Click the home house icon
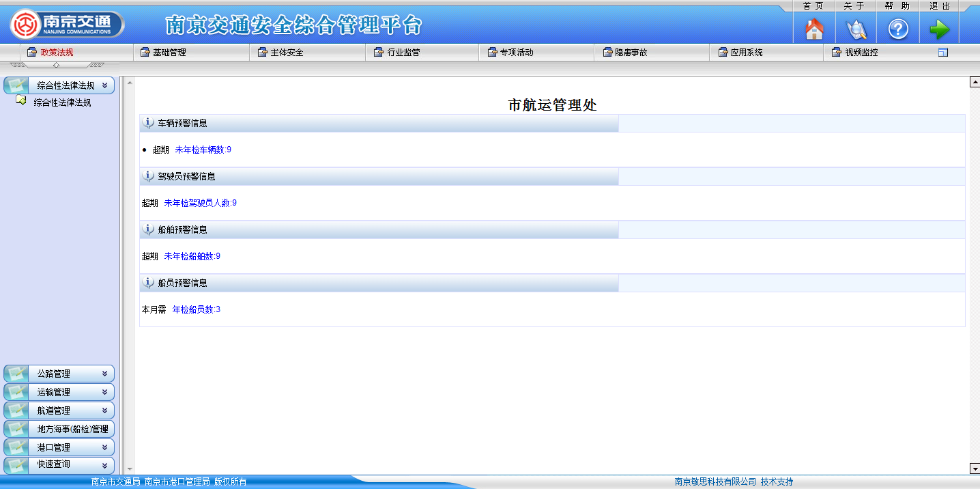The height and width of the screenshot is (489, 980). [x=814, y=29]
